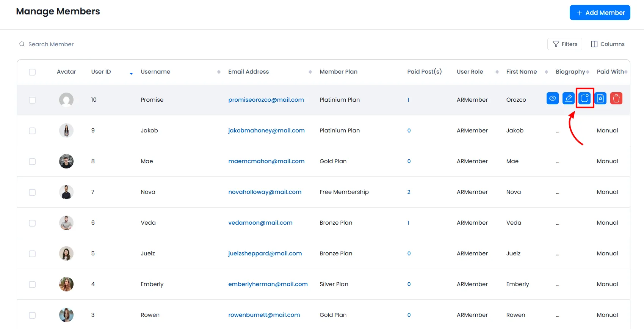Open the starred document icon for Promise

pos(600,99)
